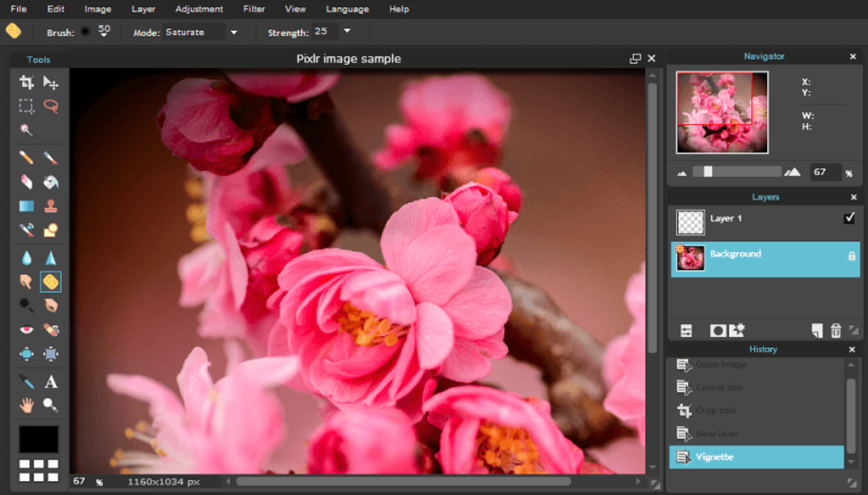Open the Mode dropdown showing Saturate
The width and height of the screenshot is (868, 495).
234,32
